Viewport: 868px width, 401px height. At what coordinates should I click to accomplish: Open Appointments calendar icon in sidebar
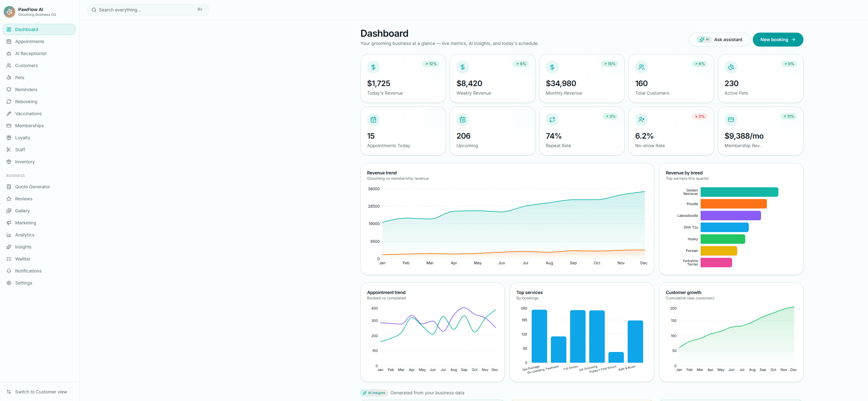9,41
